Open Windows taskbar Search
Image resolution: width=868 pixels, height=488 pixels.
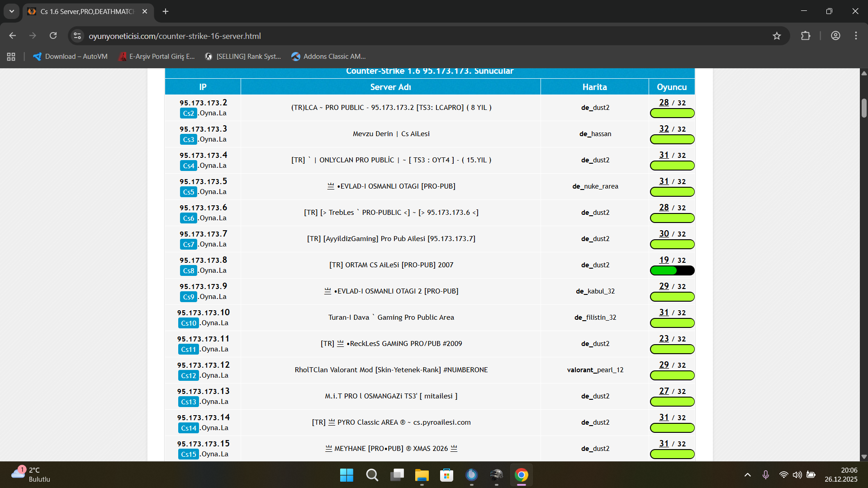(x=372, y=475)
